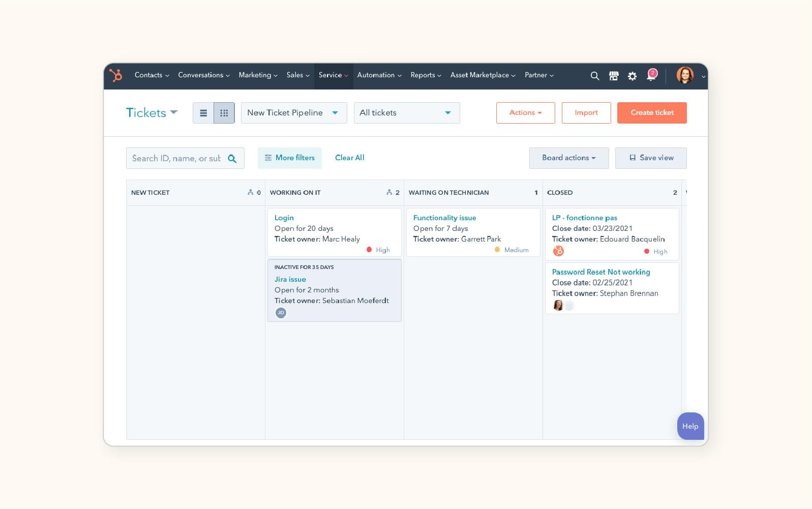Open the Automation menu
The width and height of the screenshot is (812, 509).
pos(379,75)
